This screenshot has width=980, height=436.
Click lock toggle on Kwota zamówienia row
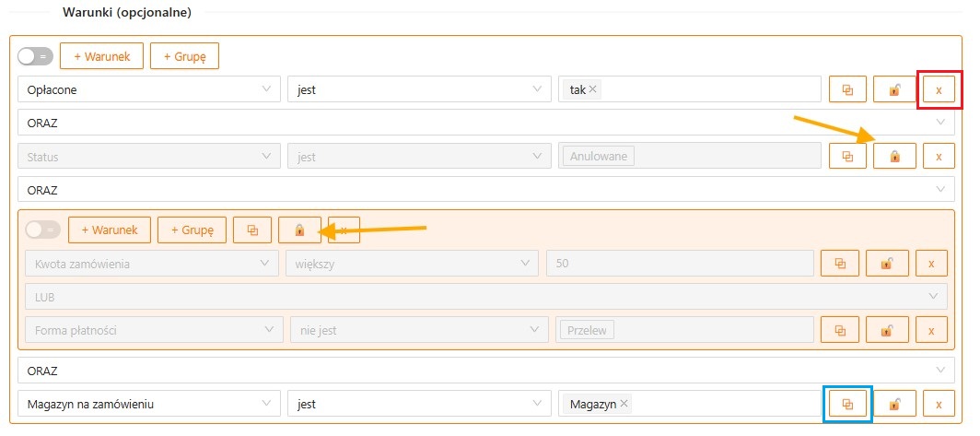[885, 264]
